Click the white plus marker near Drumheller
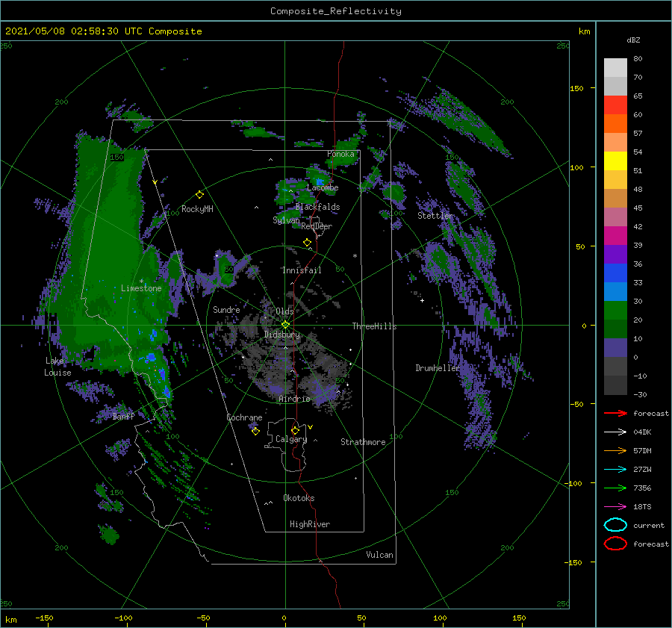Image resolution: width=672 pixels, height=628 pixels. pos(422,300)
